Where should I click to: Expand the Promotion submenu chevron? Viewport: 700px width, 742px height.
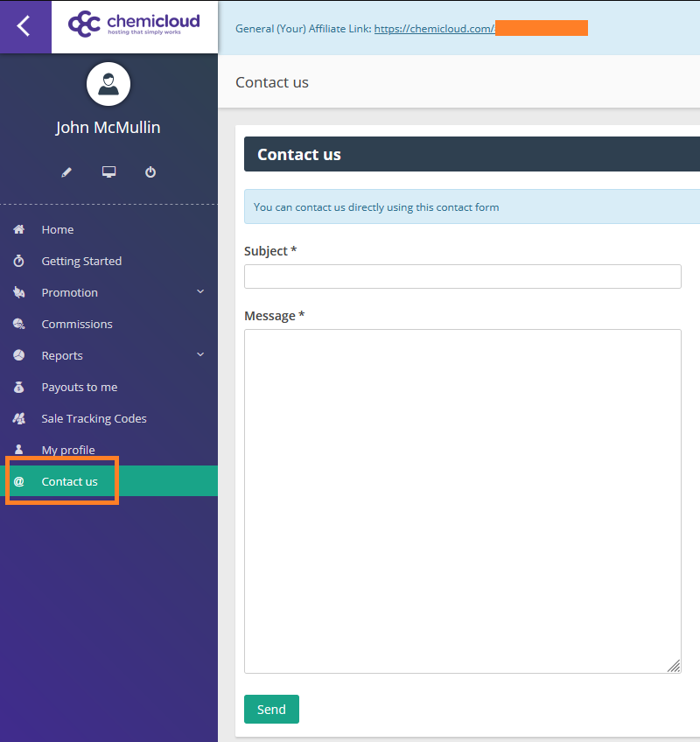(x=200, y=292)
